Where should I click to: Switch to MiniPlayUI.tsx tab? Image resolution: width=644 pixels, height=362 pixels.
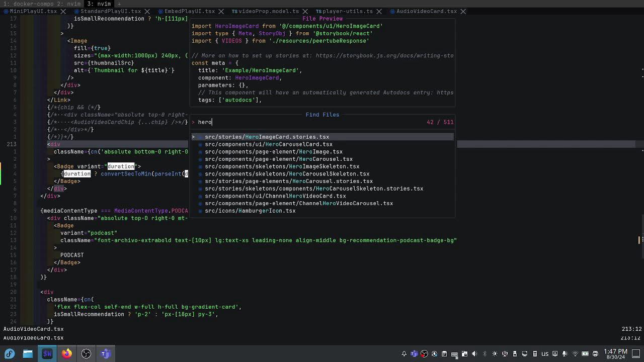(33, 11)
